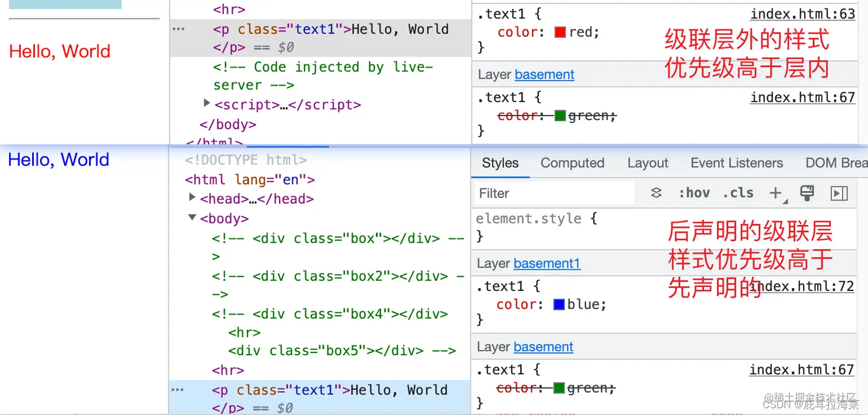Open actions menu for upper selected p element
This screenshot has height=415, width=868.
pos(179,29)
